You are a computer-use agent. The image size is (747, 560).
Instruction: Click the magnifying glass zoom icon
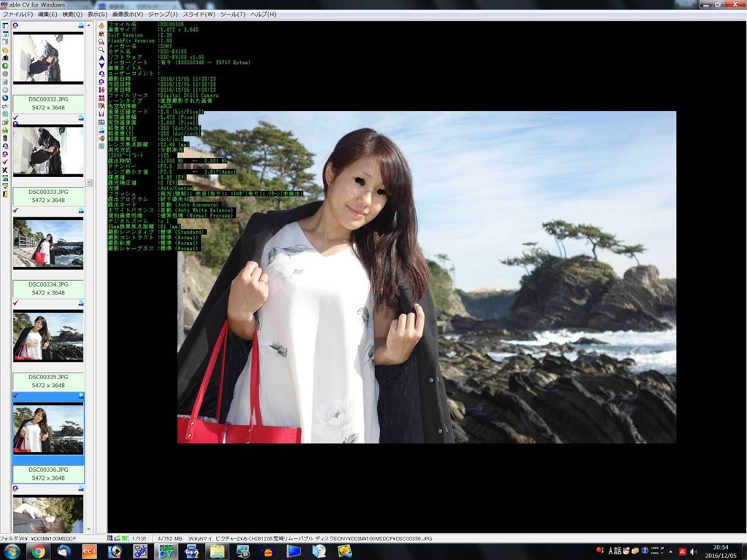pos(101,50)
